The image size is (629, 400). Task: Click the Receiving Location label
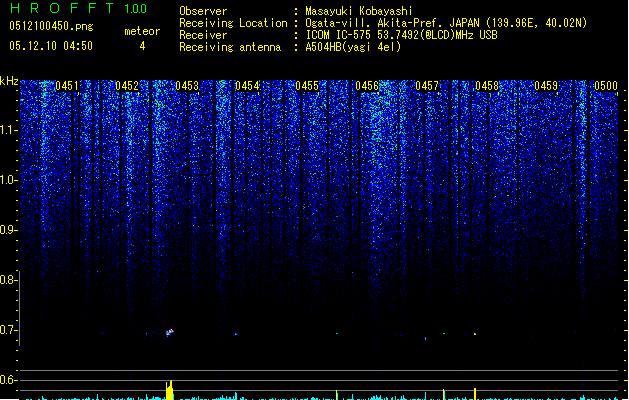pyautogui.click(x=233, y=23)
